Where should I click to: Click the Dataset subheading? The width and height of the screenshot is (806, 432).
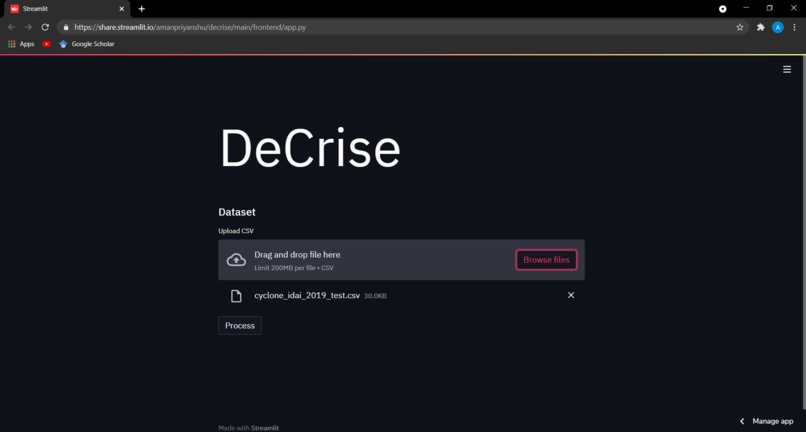pyautogui.click(x=237, y=212)
